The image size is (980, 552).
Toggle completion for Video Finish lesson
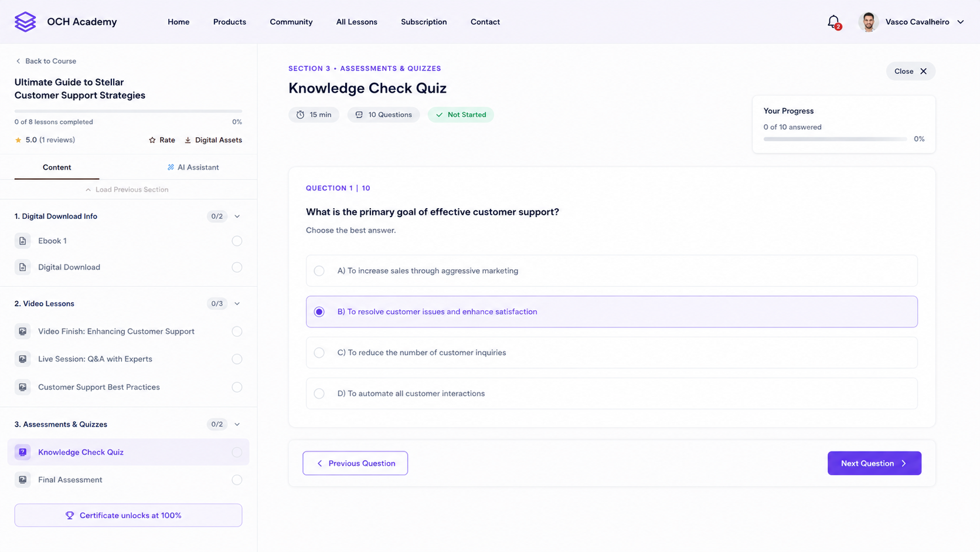(x=237, y=331)
